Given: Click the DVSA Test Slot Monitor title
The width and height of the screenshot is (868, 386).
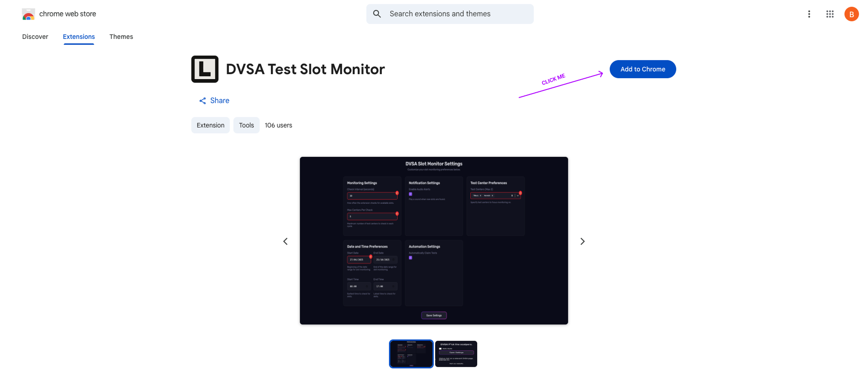Looking at the screenshot, I should [x=305, y=69].
